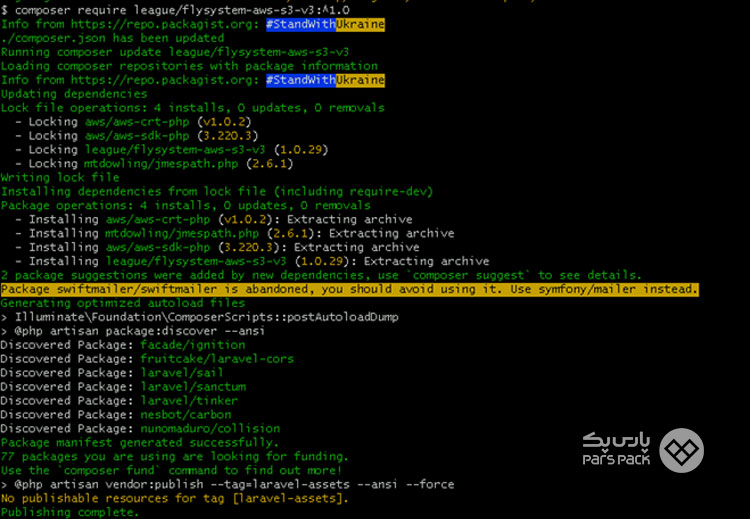Click 'Discovered Package: facade/ignition'

click(123, 344)
